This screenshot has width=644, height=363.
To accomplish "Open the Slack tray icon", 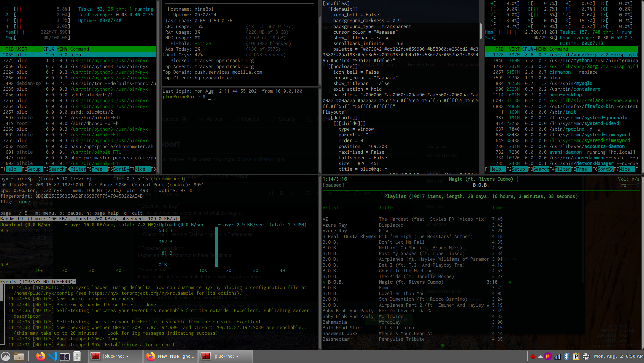I will tap(586, 356).
